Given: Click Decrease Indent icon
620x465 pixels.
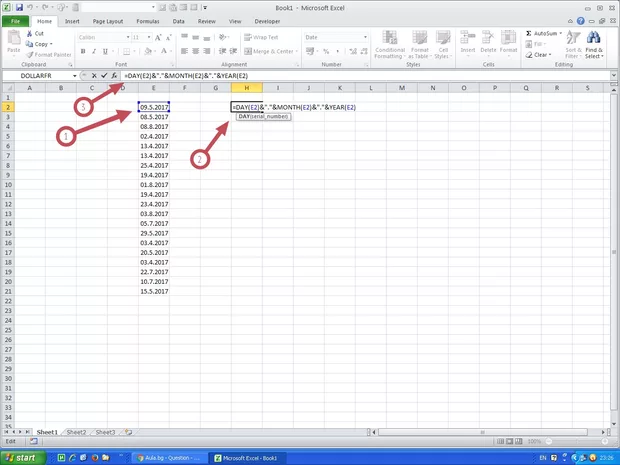Looking at the screenshot, I should (x=222, y=51).
